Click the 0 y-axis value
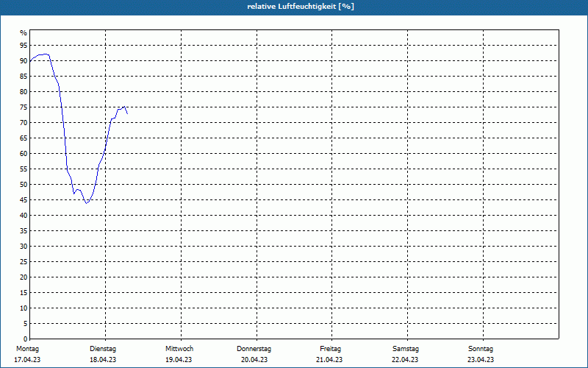The height and width of the screenshot is (368, 588). (x=26, y=339)
